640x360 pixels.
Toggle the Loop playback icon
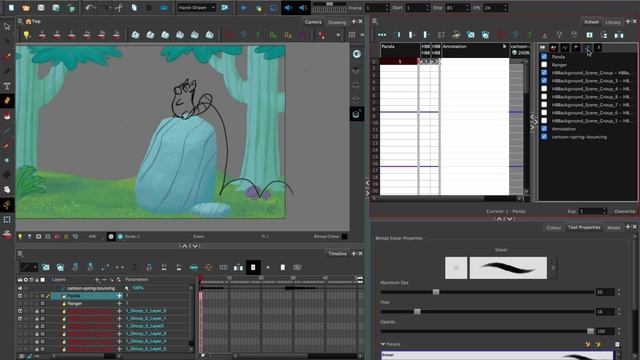tap(273, 7)
